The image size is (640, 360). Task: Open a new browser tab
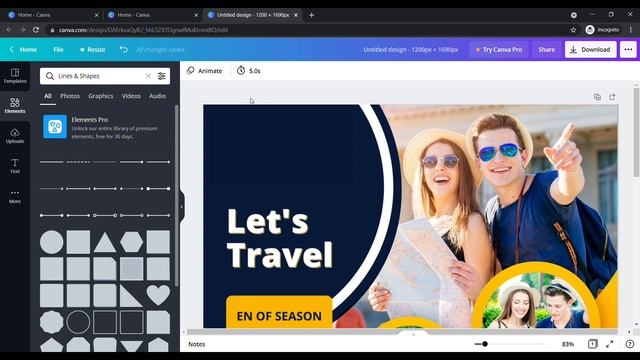[311, 15]
